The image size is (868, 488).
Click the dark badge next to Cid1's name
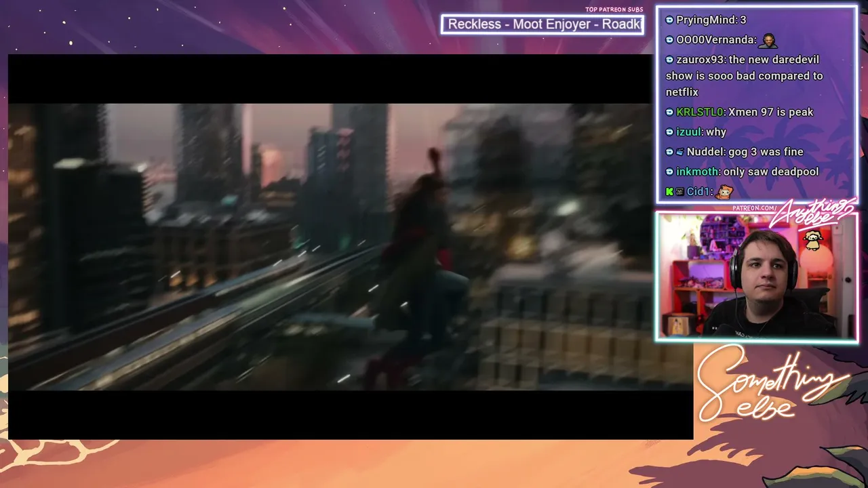click(679, 192)
